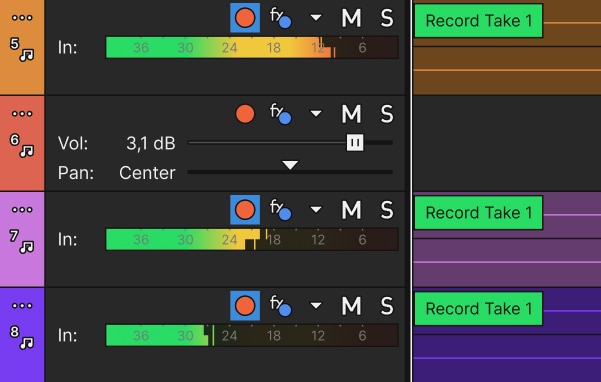Click the 3,1 dB volume value field
The image size is (601, 382).
tap(151, 143)
